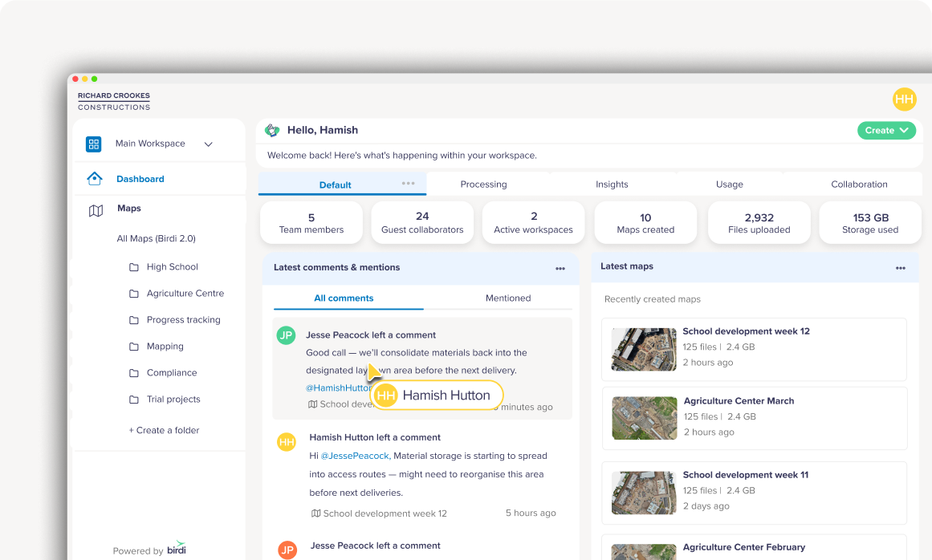Open Agriculture Center March thumbnail
Image resolution: width=932 pixels, height=560 pixels.
(x=645, y=418)
